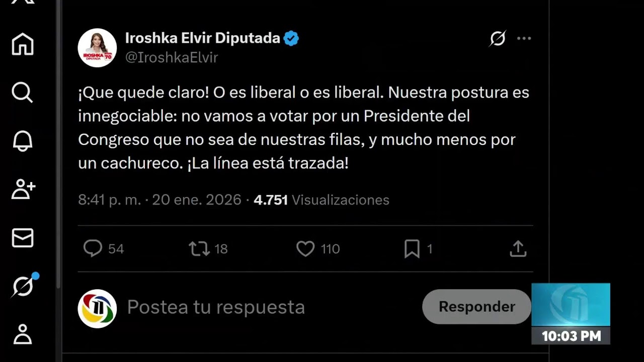Screen dimensions: 644x362
Task: Open the Home icon in sidebar
Action: tap(23, 44)
